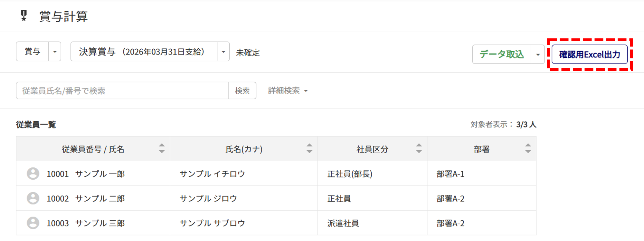644x241 pixels.
Task: Sort by 部署 column arrows
Action: pos(528,148)
